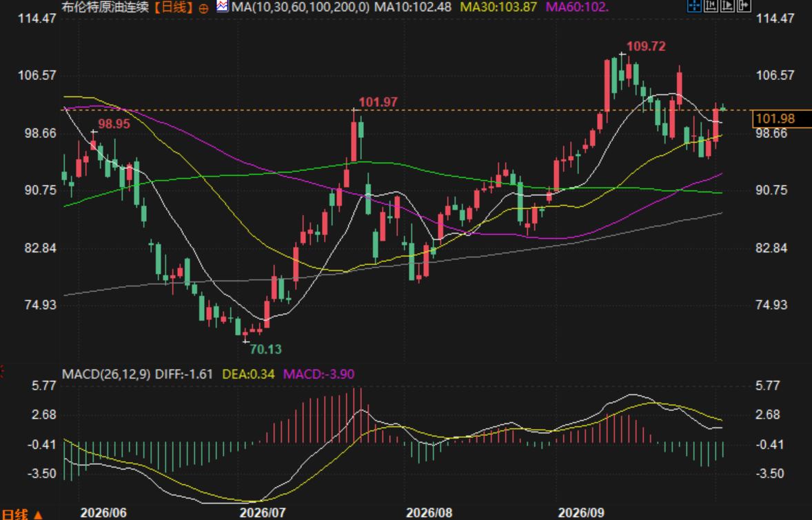
Task: Click the 101.97 peak price label
Action: [378, 102]
